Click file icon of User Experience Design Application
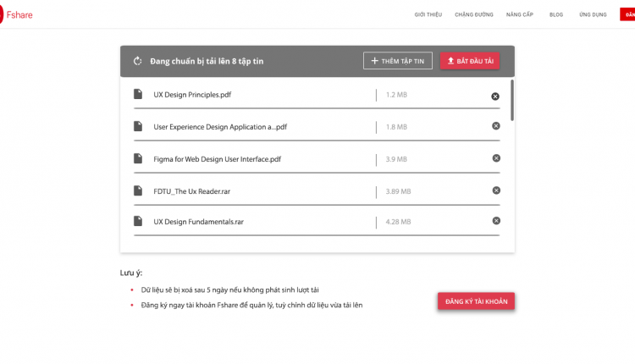Viewport: 635px width, 364px height. (138, 126)
